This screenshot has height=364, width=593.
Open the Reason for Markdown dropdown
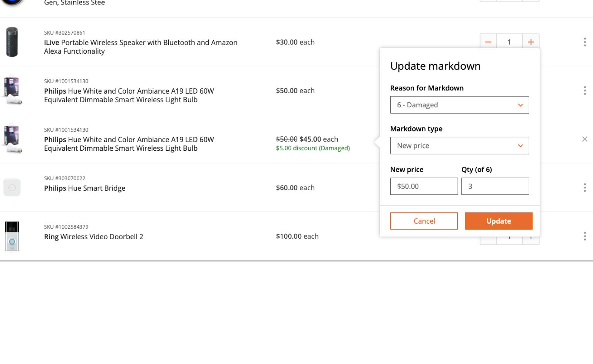pos(460,105)
